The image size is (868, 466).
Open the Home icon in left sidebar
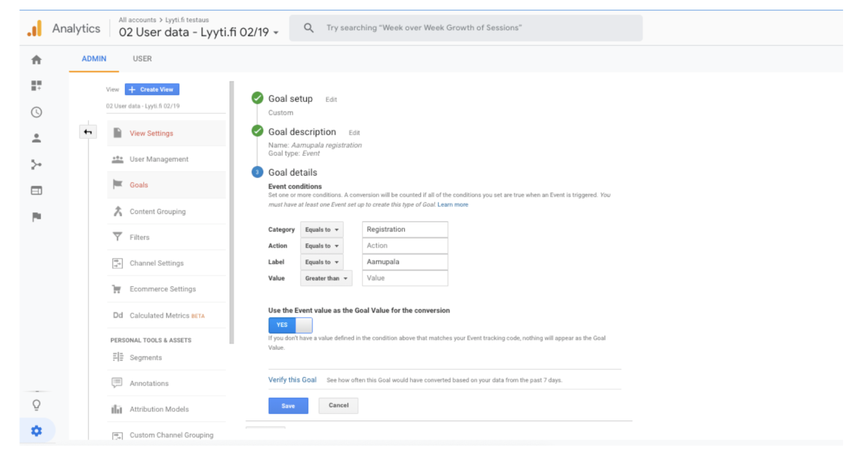tap(37, 60)
